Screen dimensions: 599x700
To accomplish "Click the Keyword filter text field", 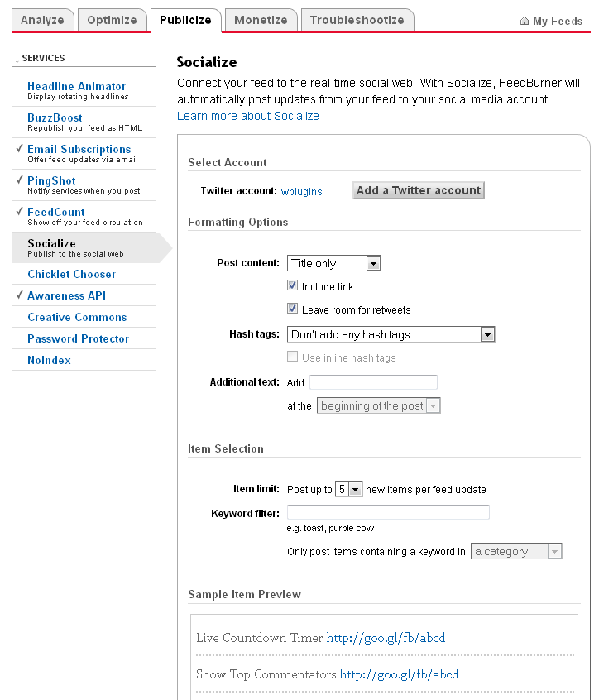I will pos(388,512).
